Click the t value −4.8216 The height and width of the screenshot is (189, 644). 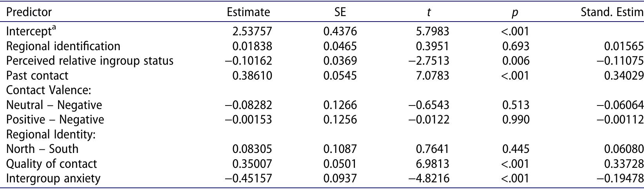click(x=429, y=178)
